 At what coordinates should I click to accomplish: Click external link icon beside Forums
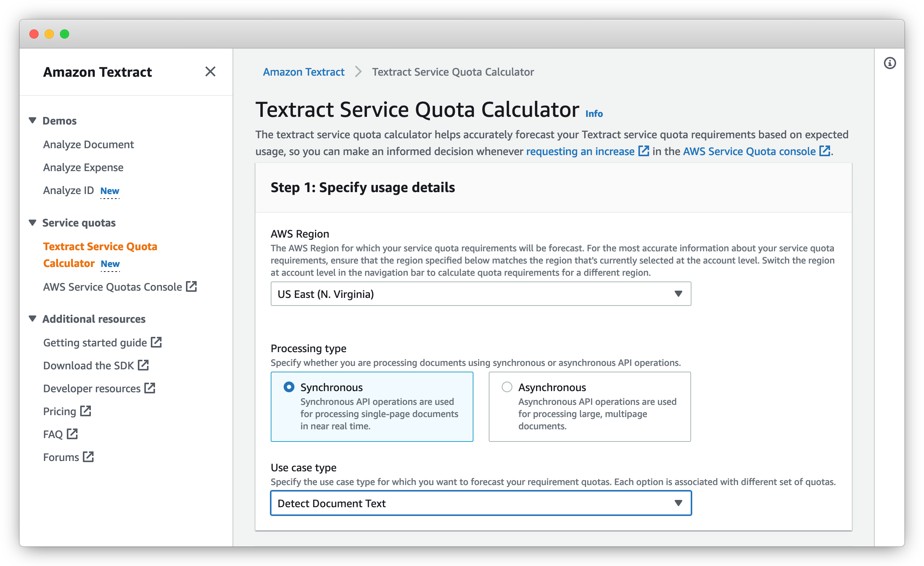pos(88,457)
